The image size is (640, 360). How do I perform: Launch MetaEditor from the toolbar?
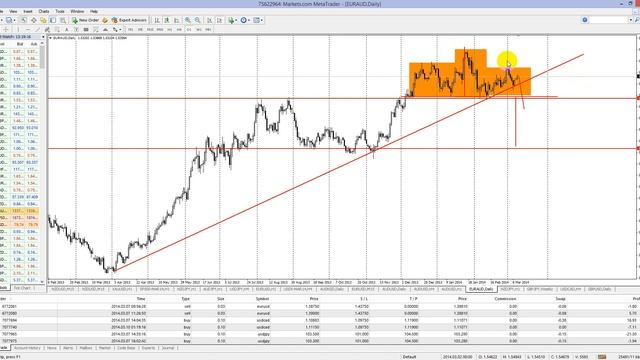(x=105, y=20)
